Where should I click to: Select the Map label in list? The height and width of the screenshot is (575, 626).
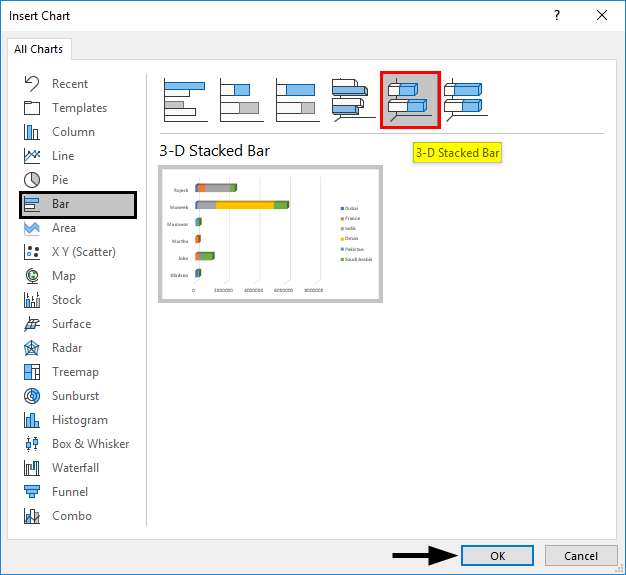point(64,276)
